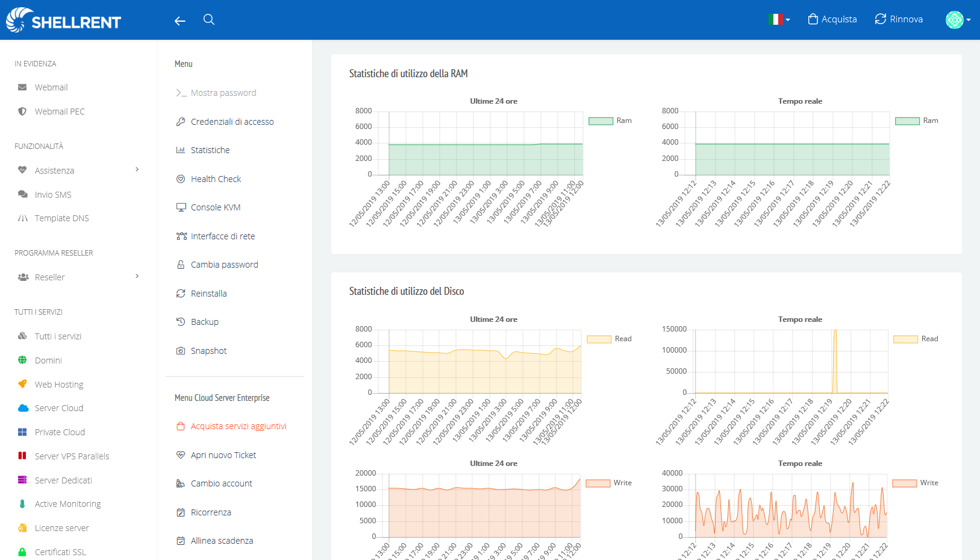Click the Licenze server icon
Screen dimensions: 980x560
click(x=22, y=528)
